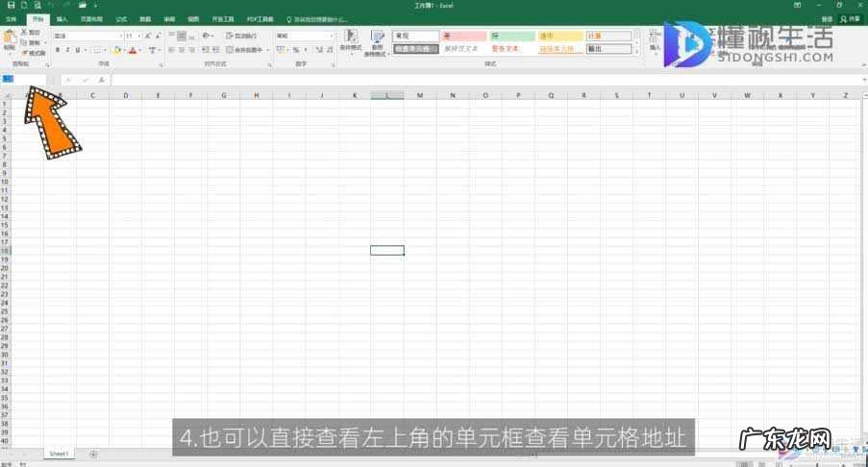Switch to the Data tab
The image size is (868, 467).
pyautogui.click(x=145, y=19)
